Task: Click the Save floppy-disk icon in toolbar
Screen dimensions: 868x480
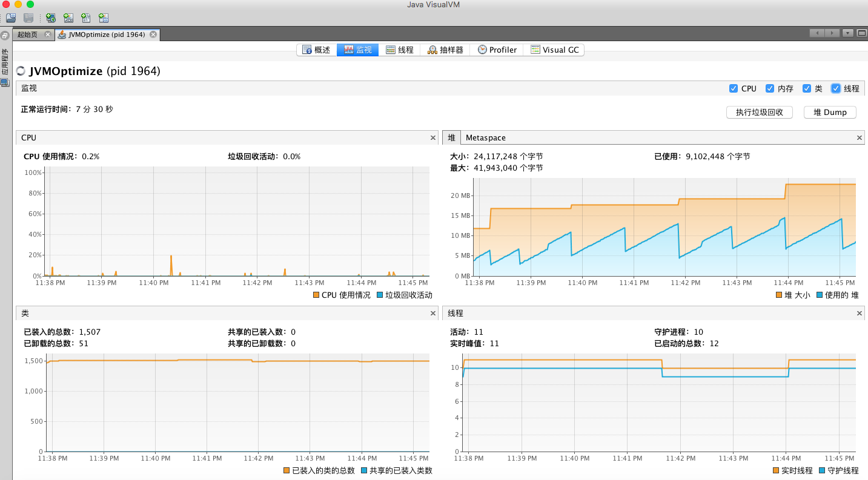Action: coord(28,18)
